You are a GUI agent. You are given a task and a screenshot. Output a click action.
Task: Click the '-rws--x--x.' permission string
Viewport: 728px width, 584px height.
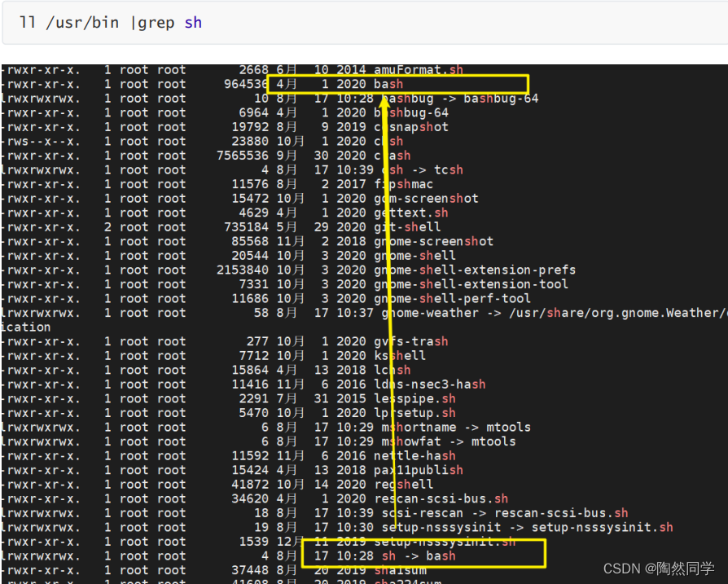point(41,141)
